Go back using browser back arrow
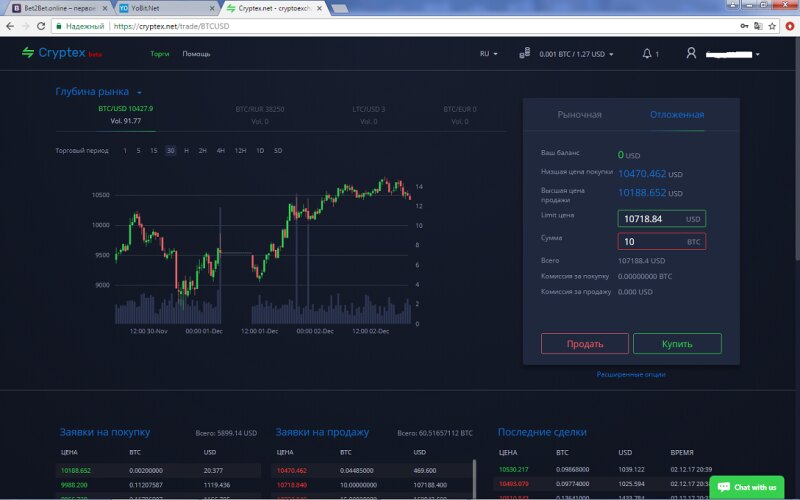Screen dimensions: 800x500 10,26
